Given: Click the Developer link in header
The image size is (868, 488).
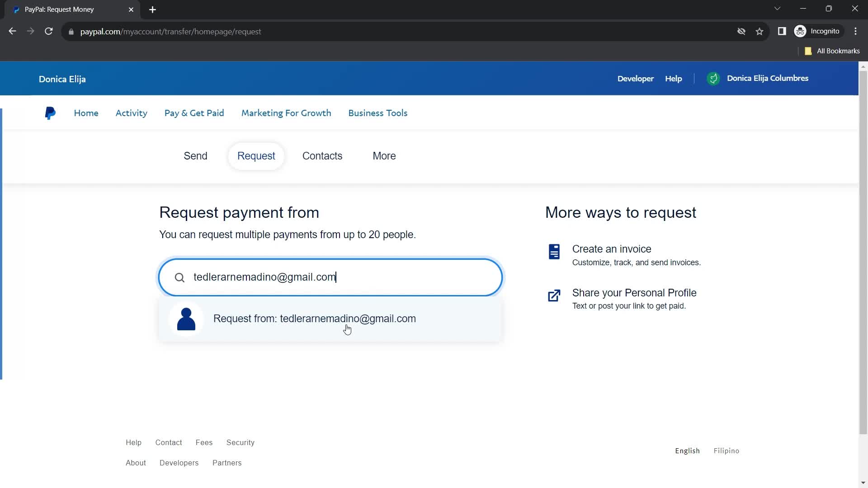Looking at the screenshot, I should point(636,79).
